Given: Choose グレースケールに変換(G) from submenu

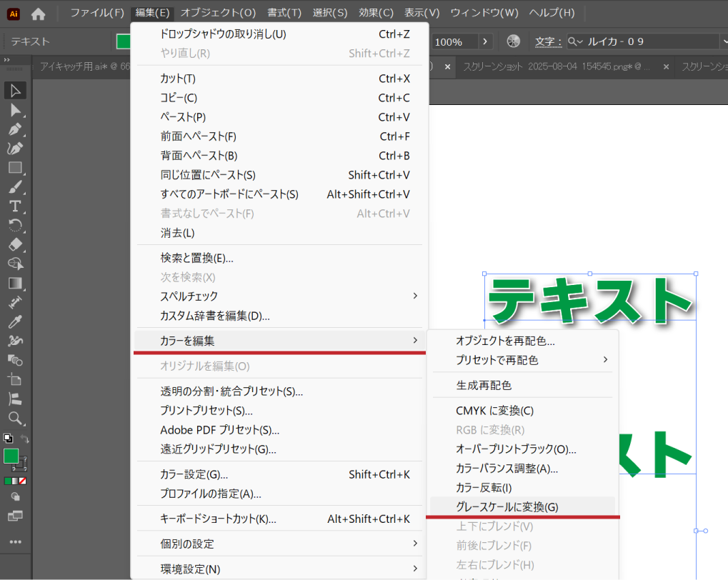Looking at the screenshot, I should [x=507, y=507].
